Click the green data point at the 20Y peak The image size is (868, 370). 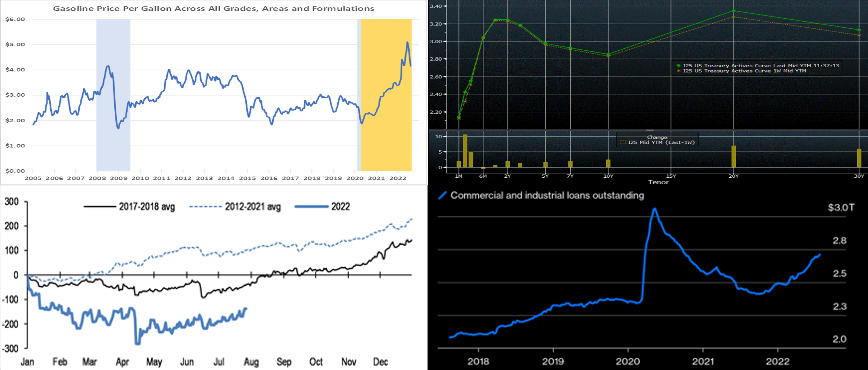click(733, 11)
